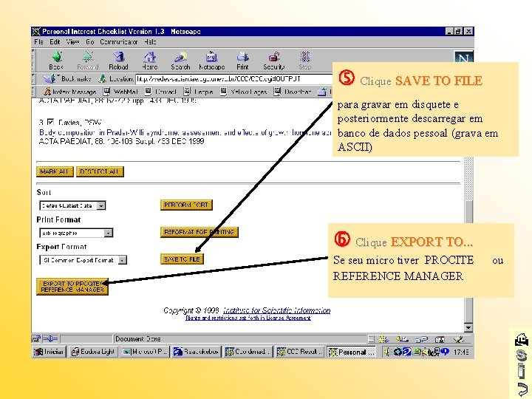Open Instant Message in personal toolbar

coord(70,92)
